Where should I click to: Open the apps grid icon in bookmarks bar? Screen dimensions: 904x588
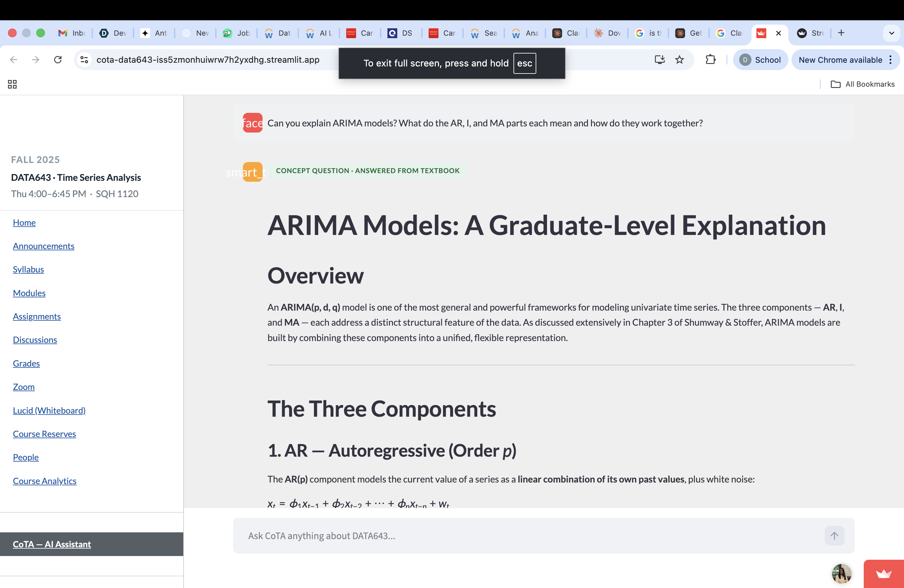12,84
